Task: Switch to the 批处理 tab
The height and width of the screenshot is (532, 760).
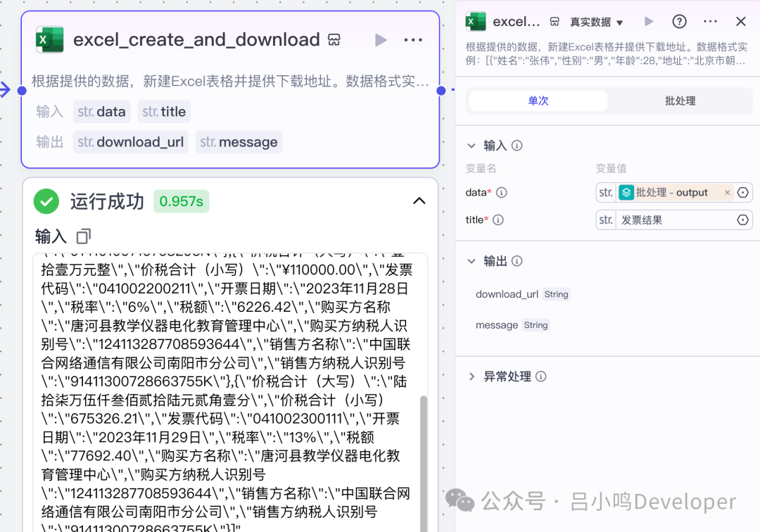Action: coord(680,101)
